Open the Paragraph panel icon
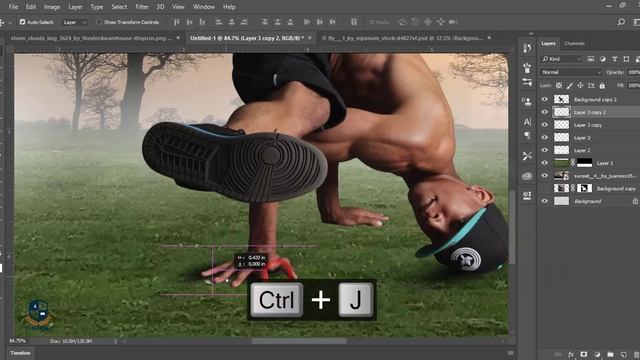The width and height of the screenshot is (640, 360). (x=527, y=135)
